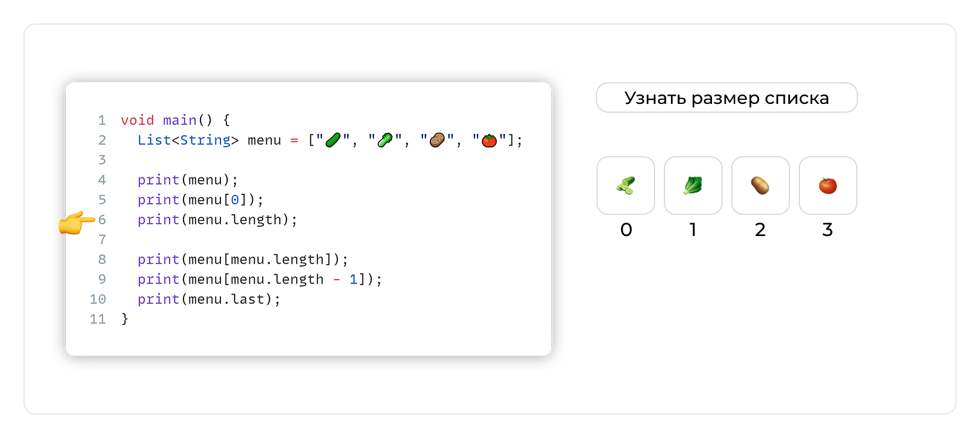Click the potato emoji in code
The width and height of the screenshot is (980, 438).
pyautogui.click(x=437, y=140)
